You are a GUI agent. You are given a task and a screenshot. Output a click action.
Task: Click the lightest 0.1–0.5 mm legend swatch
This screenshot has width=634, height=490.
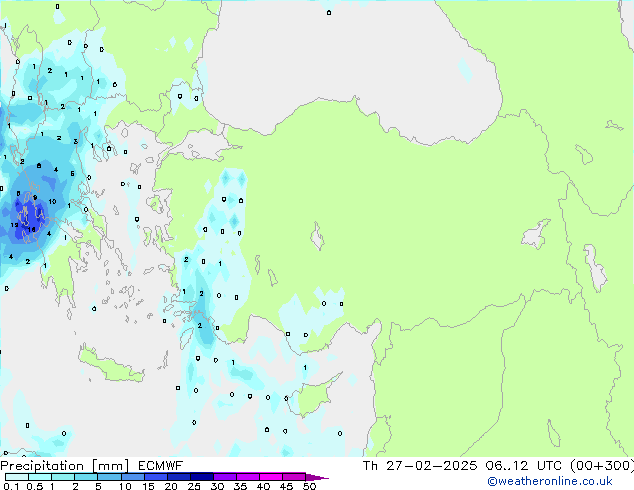pos(17,477)
